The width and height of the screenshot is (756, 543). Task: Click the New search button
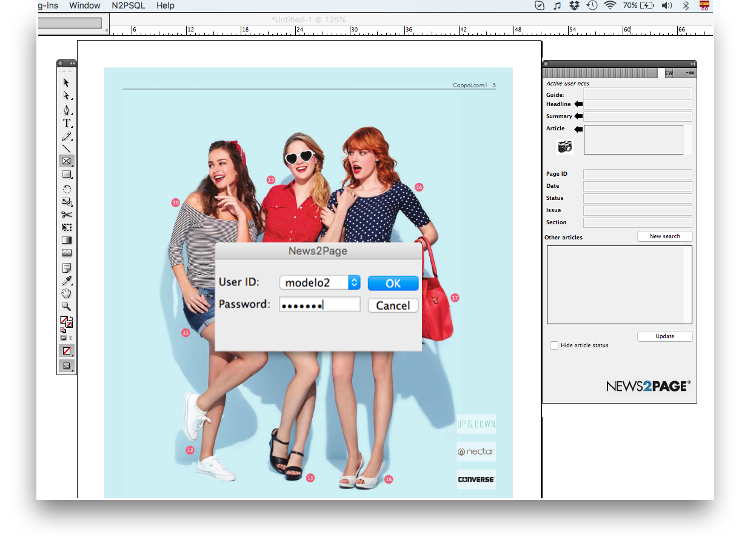pos(664,236)
